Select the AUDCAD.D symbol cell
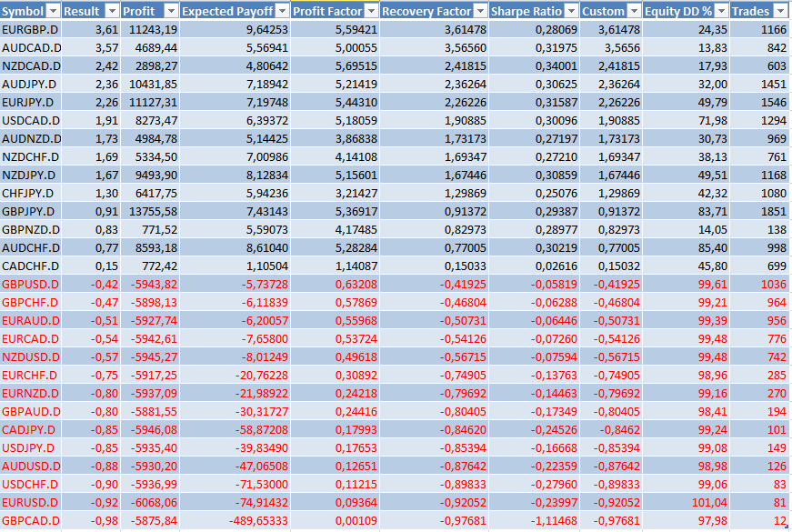The image size is (792, 532). [30, 48]
